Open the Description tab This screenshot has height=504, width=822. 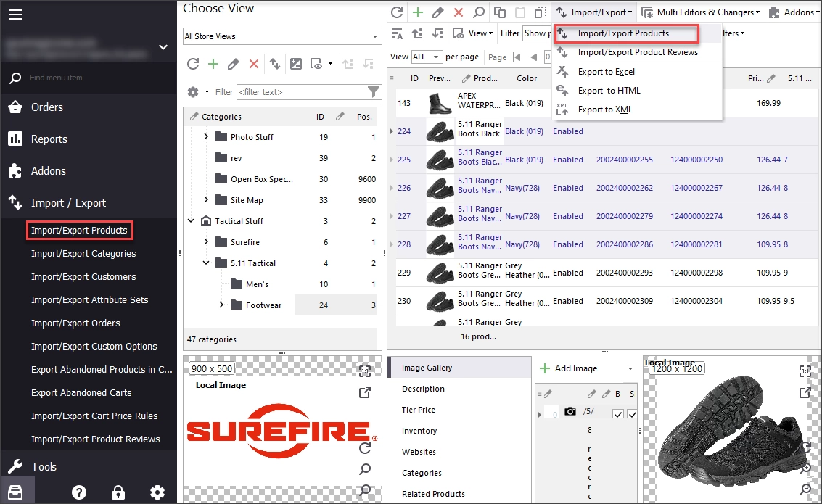[423, 389]
